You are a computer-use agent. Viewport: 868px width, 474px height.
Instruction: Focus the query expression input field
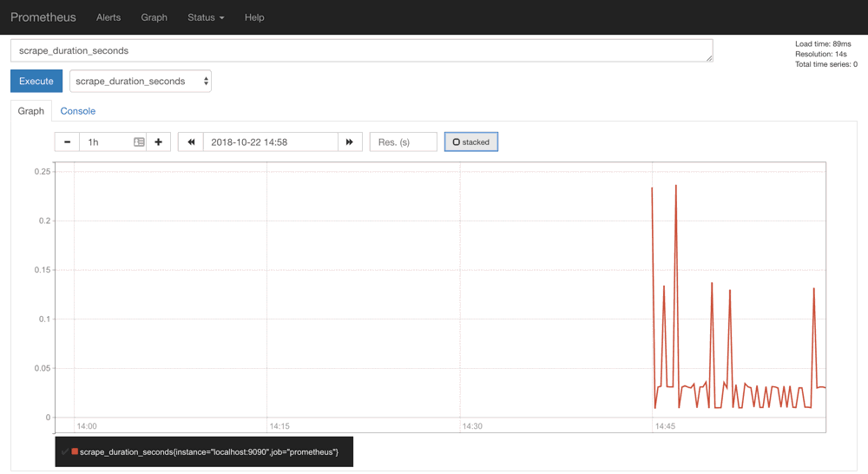361,51
